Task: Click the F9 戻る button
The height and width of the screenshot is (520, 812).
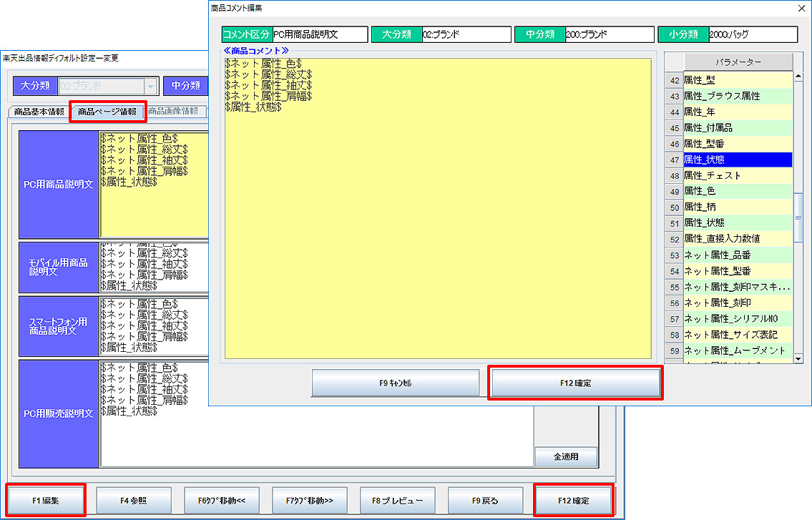Action: (x=485, y=500)
